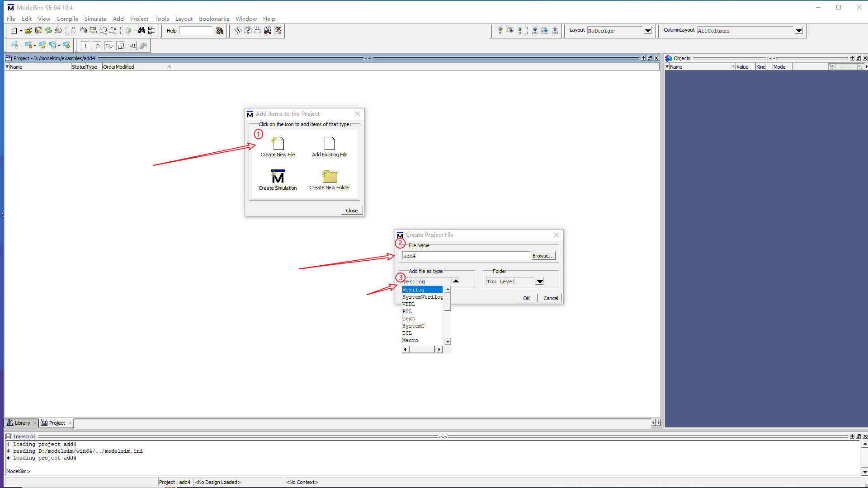Click the file name input field add4
Viewport: 868px width, 488px height.
[x=465, y=255]
